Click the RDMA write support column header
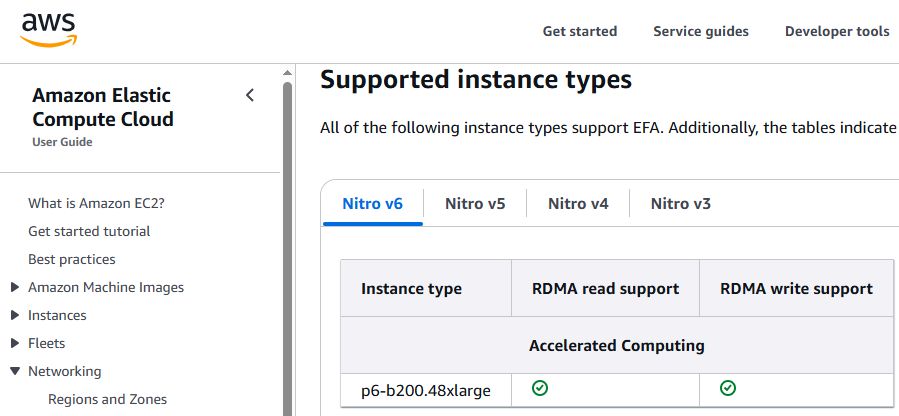Image resolution: width=899 pixels, height=416 pixels. [796, 288]
